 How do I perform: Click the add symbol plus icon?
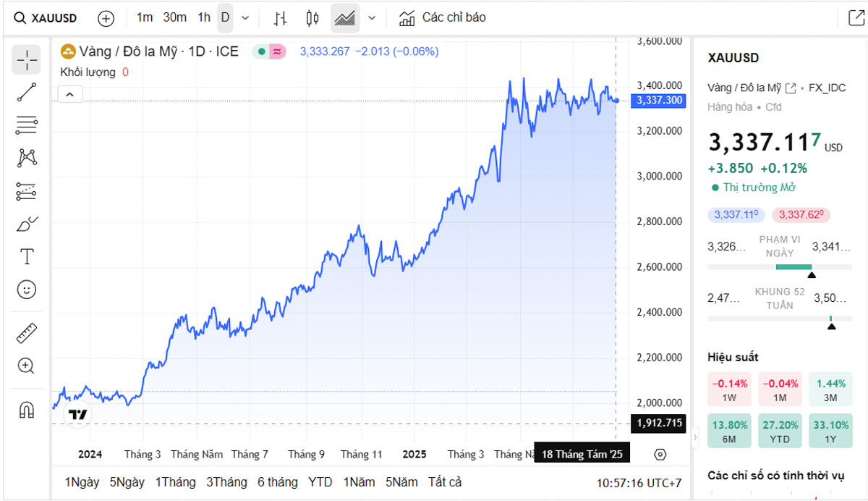106,18
